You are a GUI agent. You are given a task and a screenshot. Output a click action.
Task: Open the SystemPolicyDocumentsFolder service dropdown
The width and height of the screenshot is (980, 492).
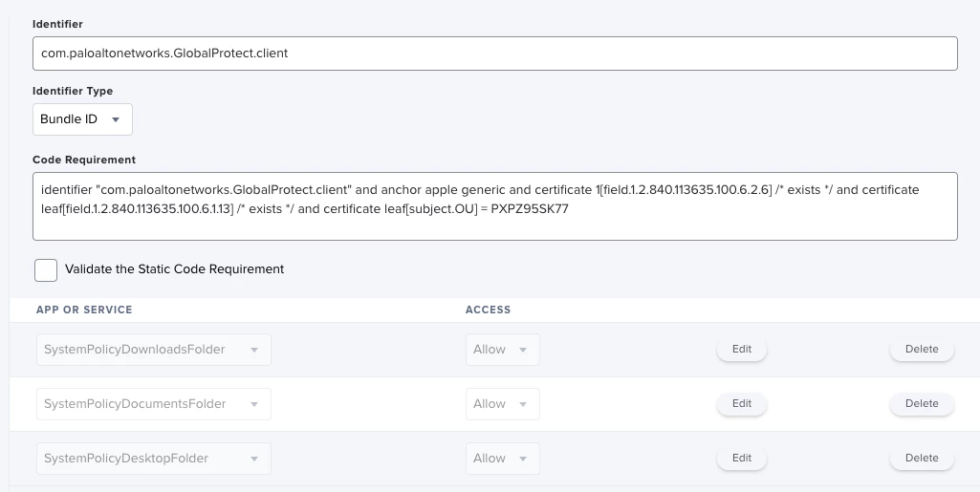153,404
